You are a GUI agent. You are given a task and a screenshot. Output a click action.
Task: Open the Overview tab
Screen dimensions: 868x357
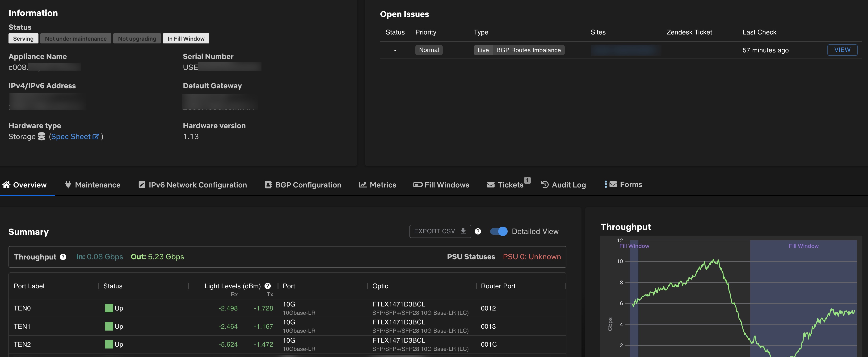(25, 185)
